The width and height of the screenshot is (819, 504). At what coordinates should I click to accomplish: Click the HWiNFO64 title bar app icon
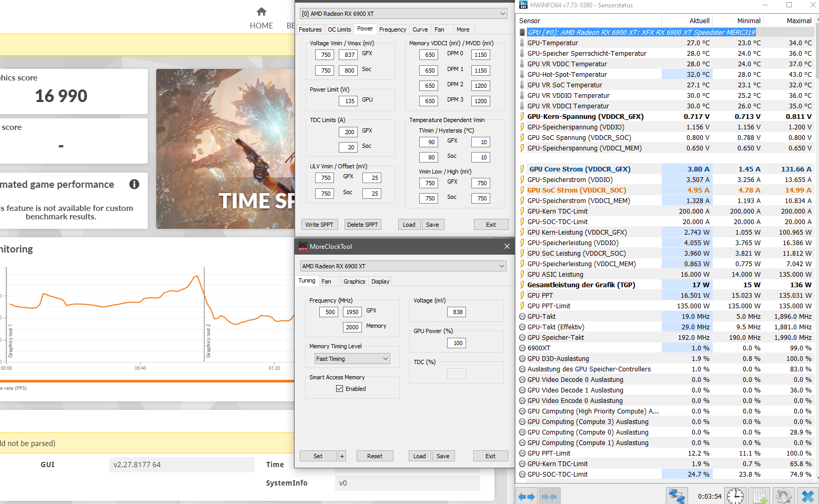523,5
